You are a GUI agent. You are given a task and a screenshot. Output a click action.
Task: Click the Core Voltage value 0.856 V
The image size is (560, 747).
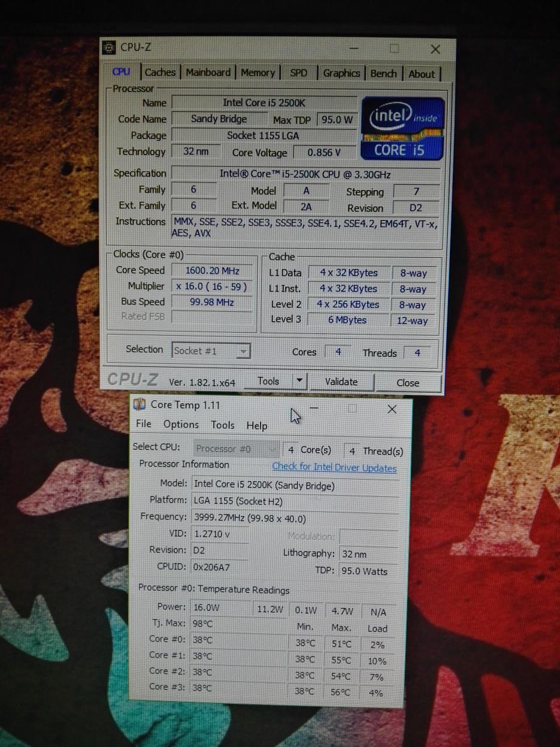(x=324, y=152)
